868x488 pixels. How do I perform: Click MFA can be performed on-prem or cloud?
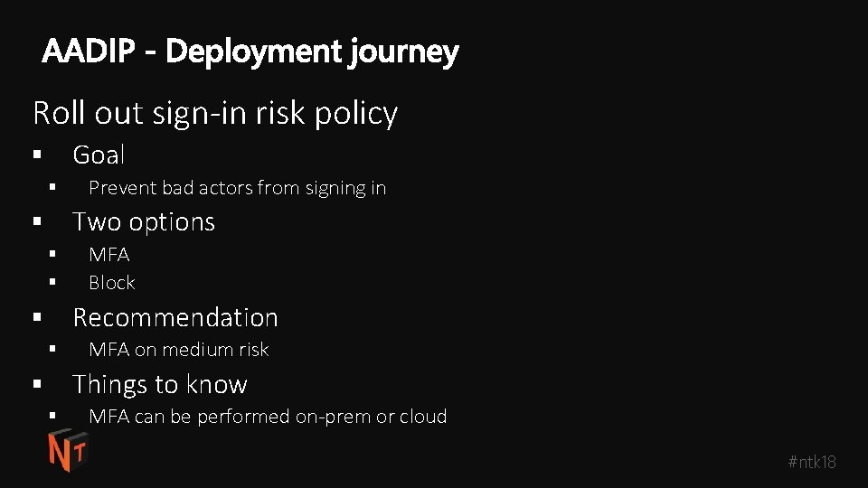coord(268,417)
